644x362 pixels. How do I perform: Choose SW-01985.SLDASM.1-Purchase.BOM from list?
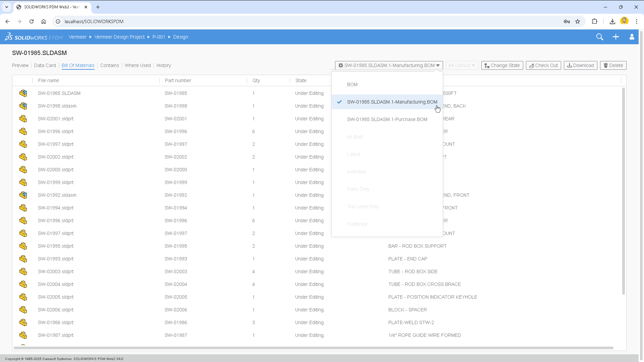click(387, 119)
